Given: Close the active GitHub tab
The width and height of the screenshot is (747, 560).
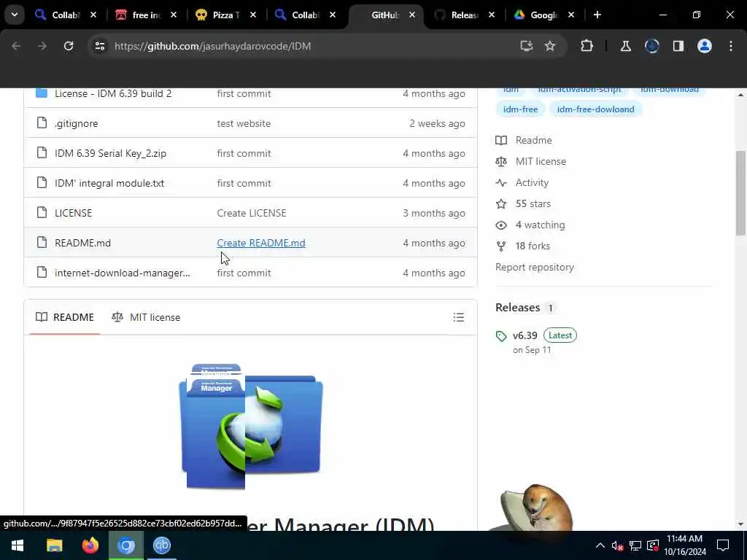Looking at the screenshot, I should pyautogui.click(x=412, y=15).
